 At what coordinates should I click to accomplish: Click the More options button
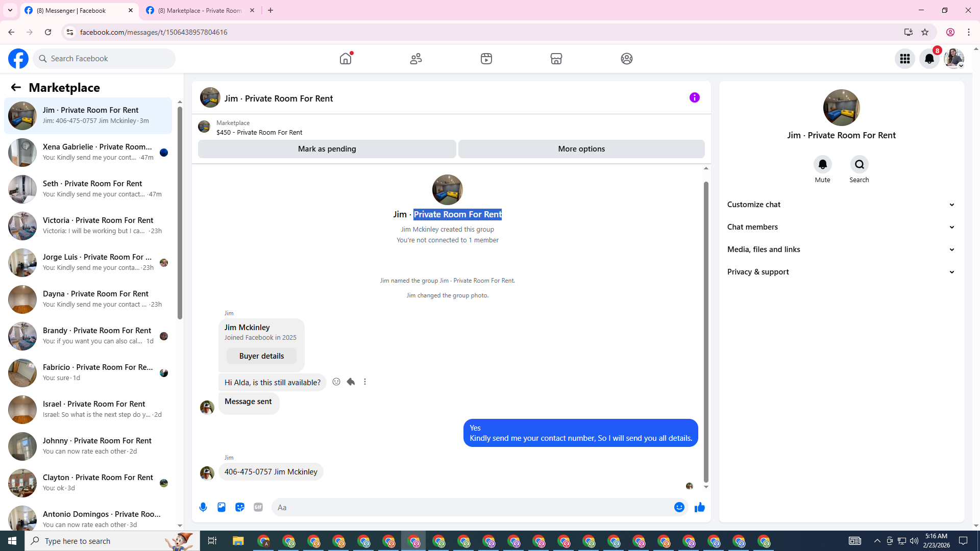pyautogui.click(x=581, y=149)
